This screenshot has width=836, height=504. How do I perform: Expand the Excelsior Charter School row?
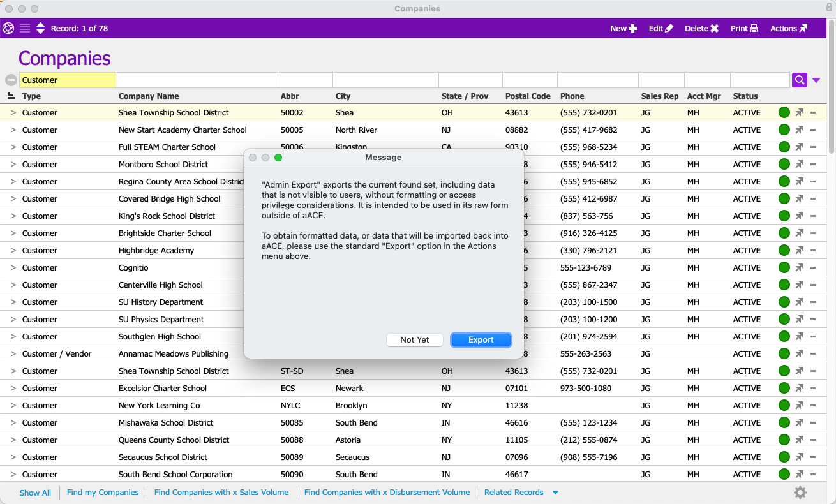click(x=13, y=388)
